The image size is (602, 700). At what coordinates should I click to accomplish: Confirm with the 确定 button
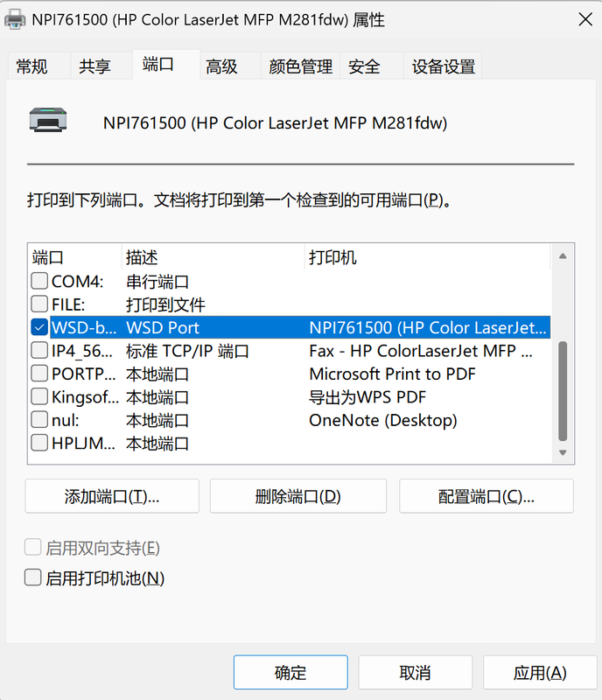290,672
